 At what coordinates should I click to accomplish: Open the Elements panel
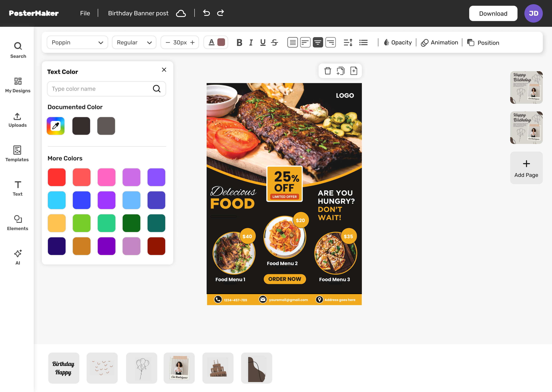point(17,223)
